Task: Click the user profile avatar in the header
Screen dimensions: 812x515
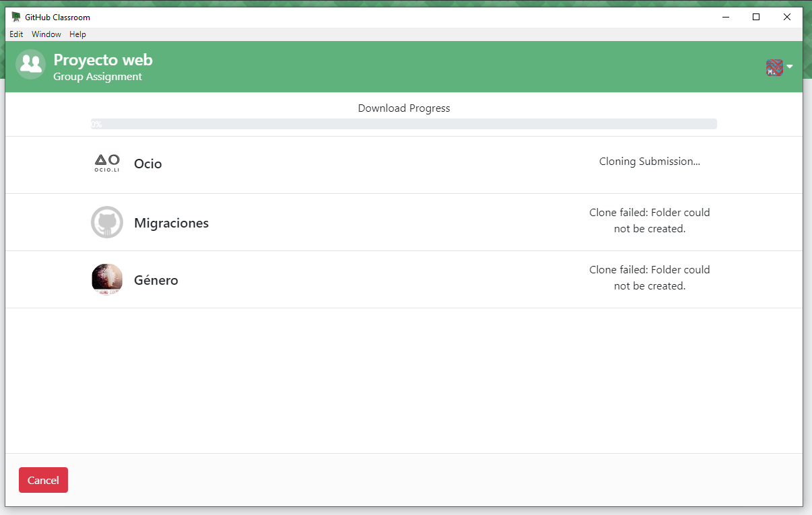Action: (x=774, y=67)
